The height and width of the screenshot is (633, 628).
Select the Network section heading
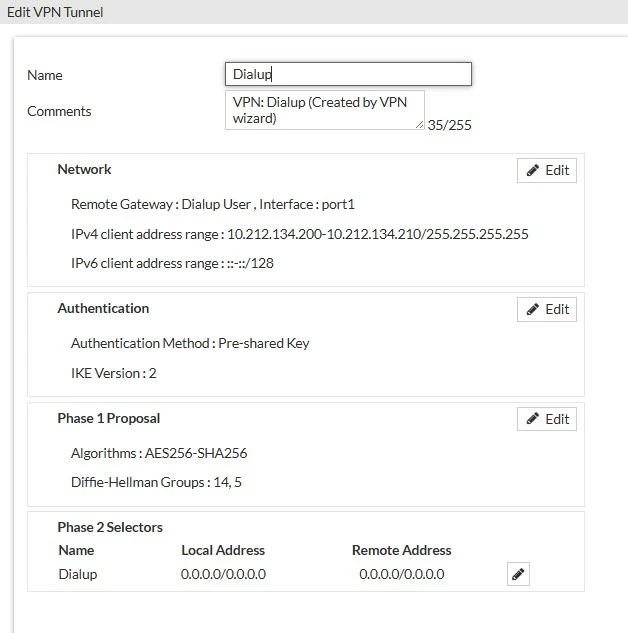coord(84,169)
